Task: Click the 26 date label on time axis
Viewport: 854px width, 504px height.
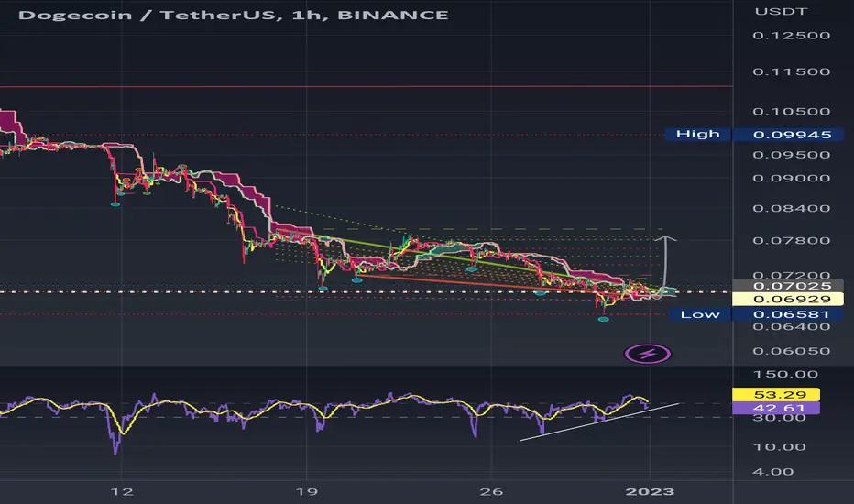Action: click(491, 492)
